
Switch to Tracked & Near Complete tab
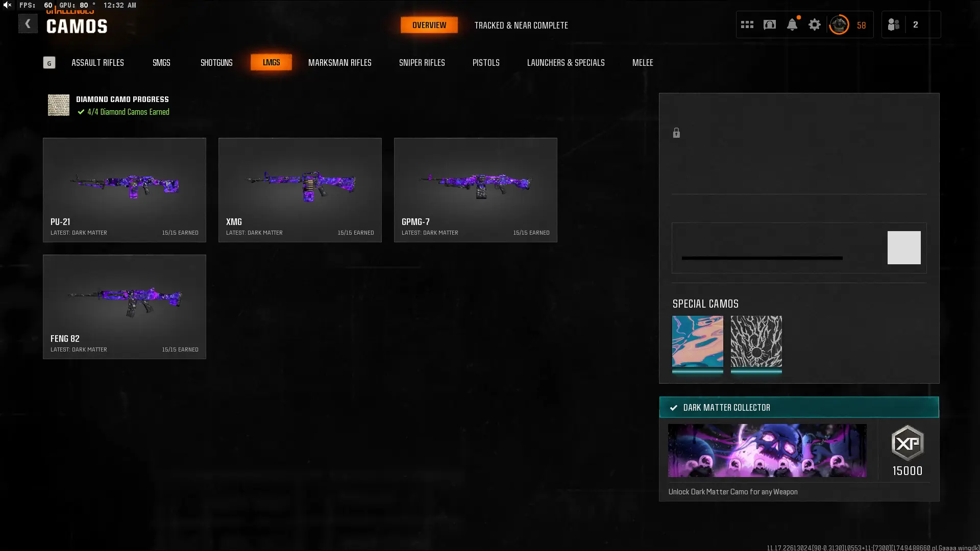pos(521,25)
